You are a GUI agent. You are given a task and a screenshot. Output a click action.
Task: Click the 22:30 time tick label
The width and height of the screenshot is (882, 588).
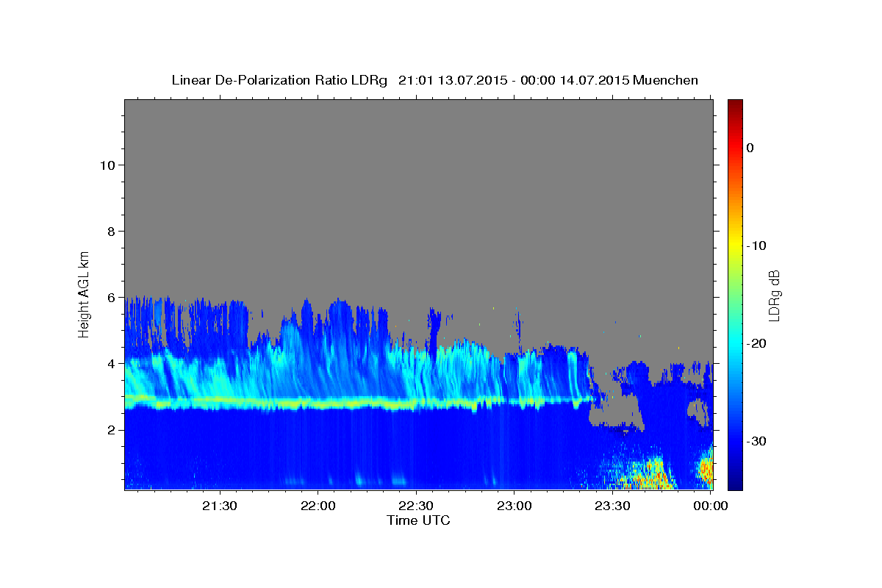pyautogui.click(x=416, y=506)
